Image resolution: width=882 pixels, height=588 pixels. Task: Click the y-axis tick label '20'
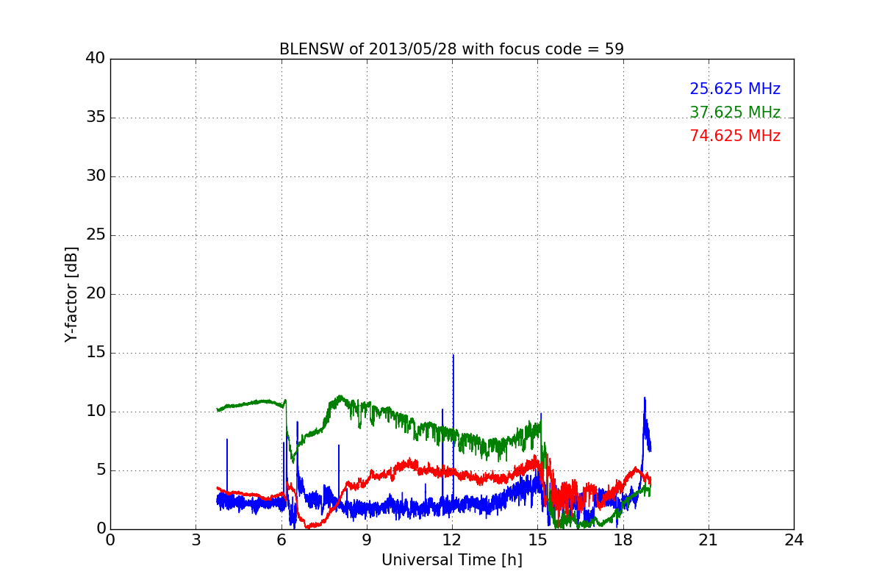click(96, 294)
